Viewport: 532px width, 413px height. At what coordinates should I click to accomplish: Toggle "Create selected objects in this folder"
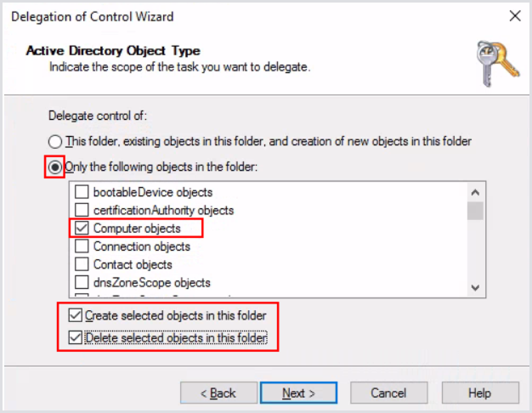coord(76,316)
